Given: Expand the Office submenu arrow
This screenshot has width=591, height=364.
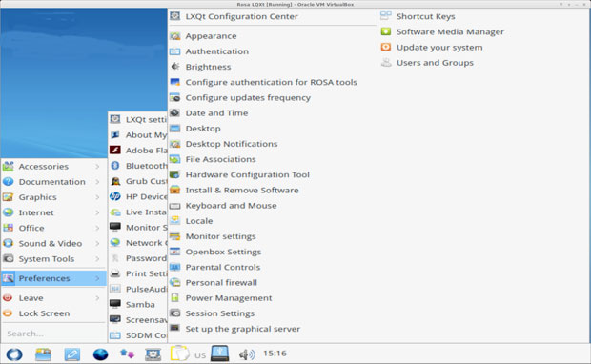Looking at the screenshot, I should pos(97,228).
